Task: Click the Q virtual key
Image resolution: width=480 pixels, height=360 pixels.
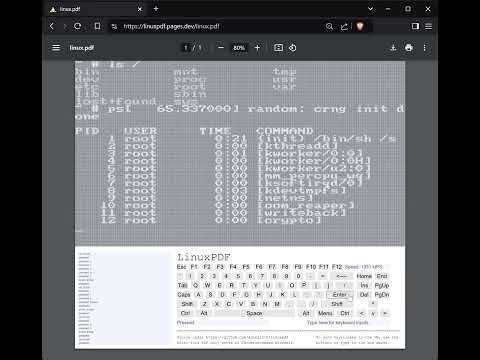Action: click(195, 285)
